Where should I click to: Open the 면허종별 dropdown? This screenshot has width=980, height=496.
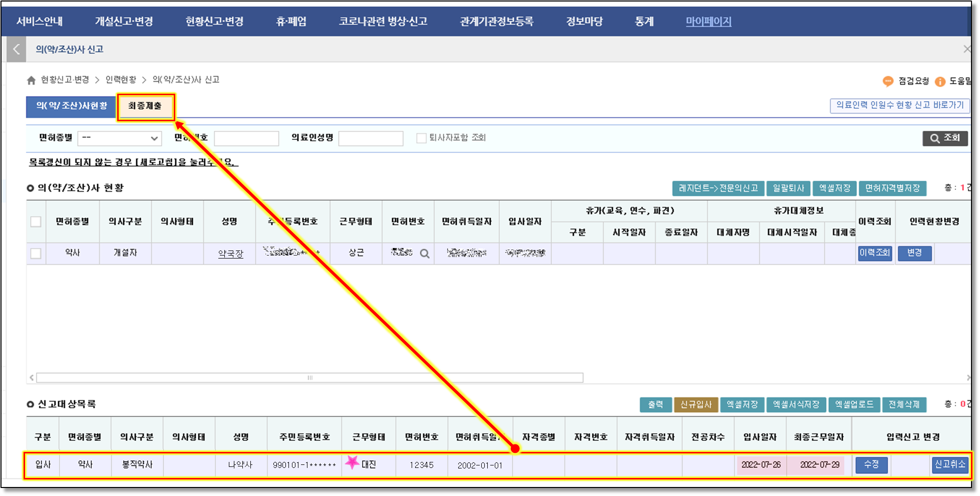[x=120, y=138]
